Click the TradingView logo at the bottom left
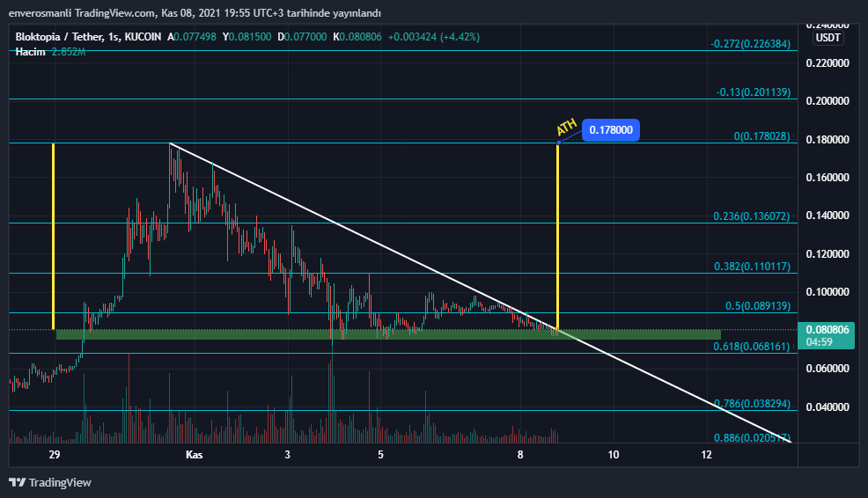 coord(50,482)
